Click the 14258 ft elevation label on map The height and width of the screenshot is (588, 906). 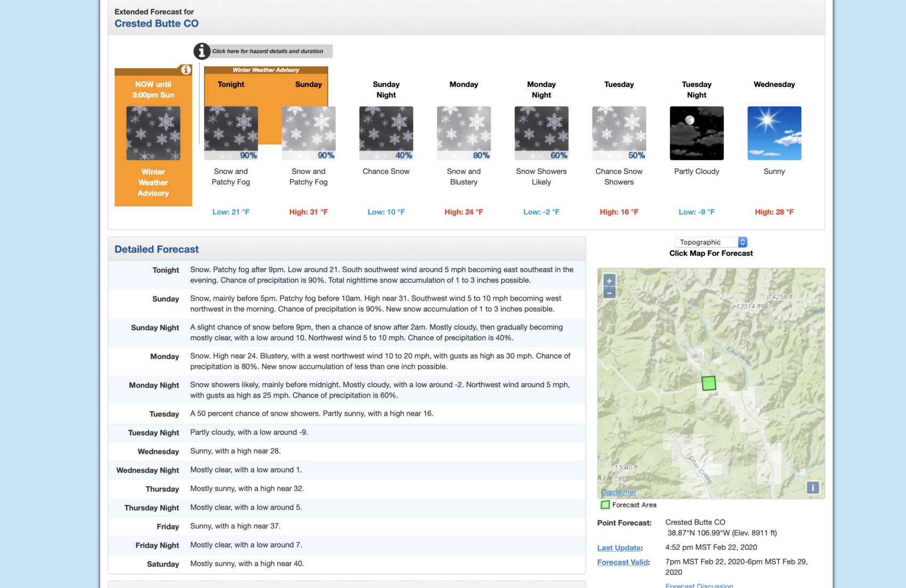click(780, 297)
